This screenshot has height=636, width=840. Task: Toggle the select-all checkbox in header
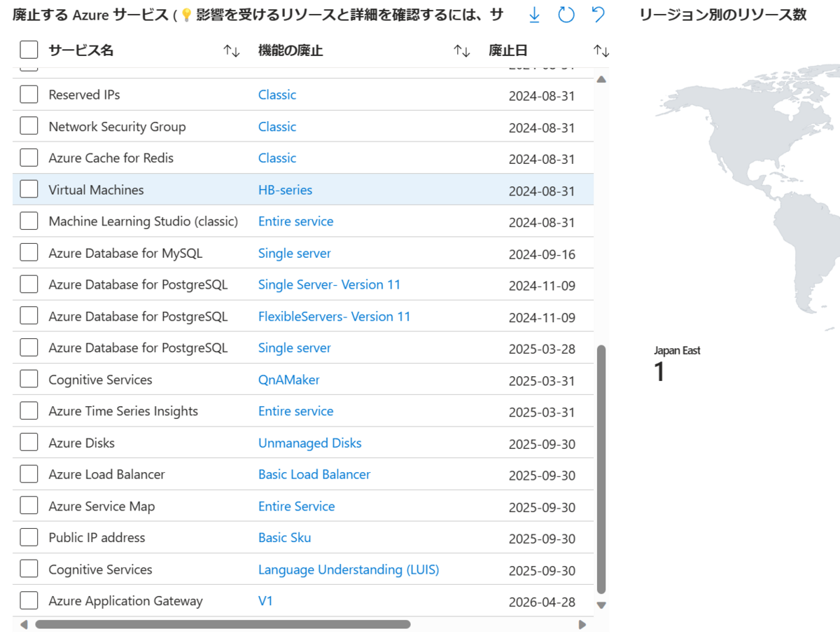pyautogui.click(x=29, y=50)
